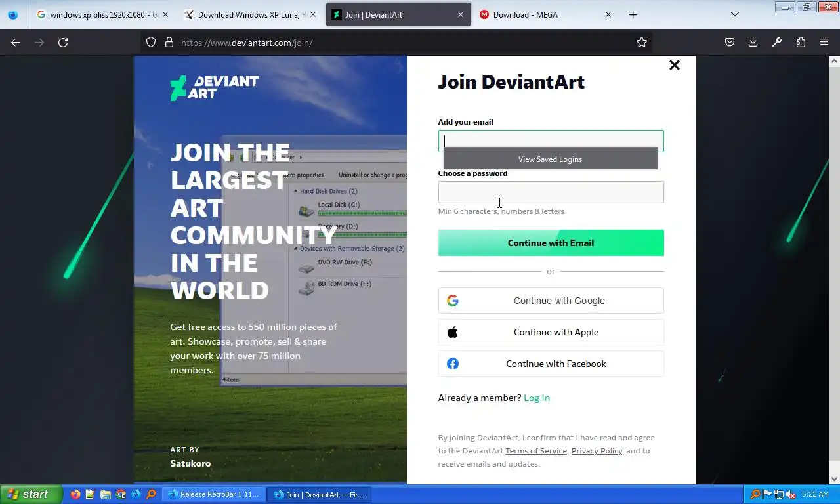The height and width of the screenshot is (504, 840).
Task: Open the Chrome icon in quick launch
Action: [121, 494]
